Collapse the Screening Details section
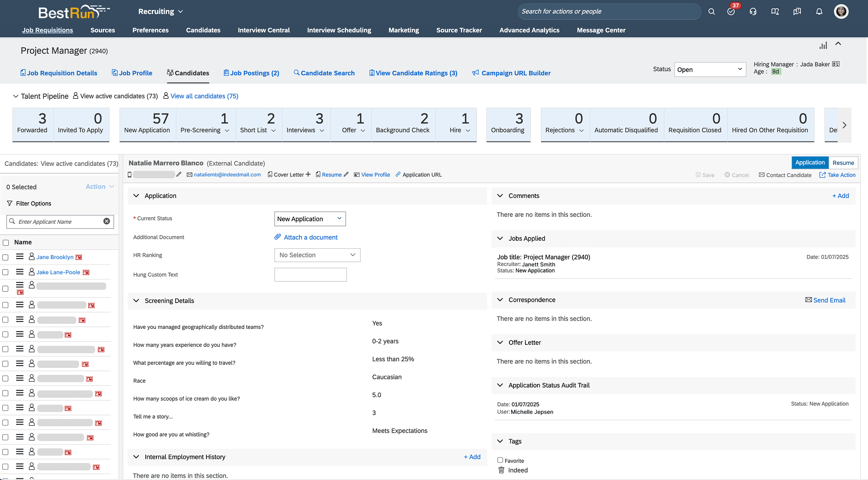868x480 pixels. 136,301
